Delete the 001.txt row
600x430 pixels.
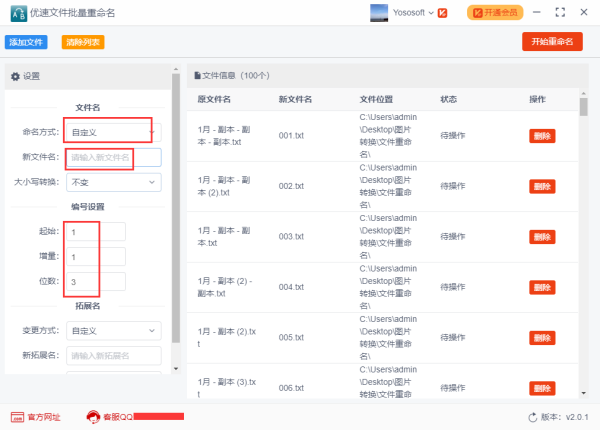[x=542, y=136]
